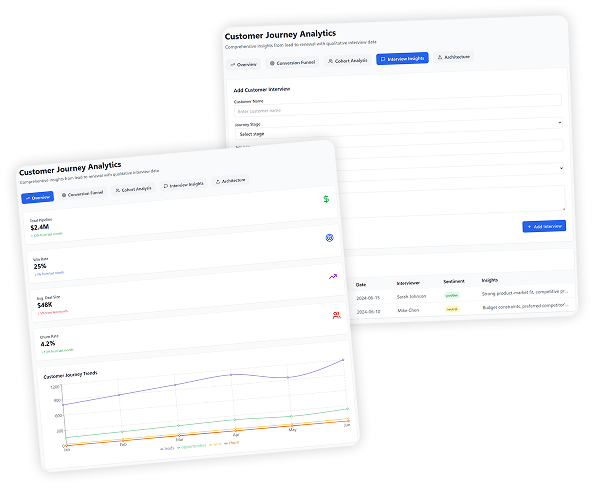Image resolution: width=594 pixels, height=488 pixels.
Task: Select the active blue Overview tab
Action: (x=38, y=197)
